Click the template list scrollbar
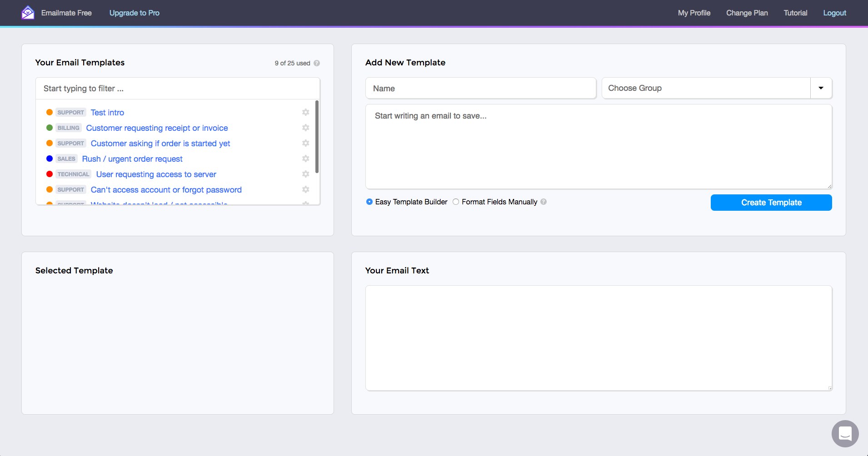 pos(317,137)
